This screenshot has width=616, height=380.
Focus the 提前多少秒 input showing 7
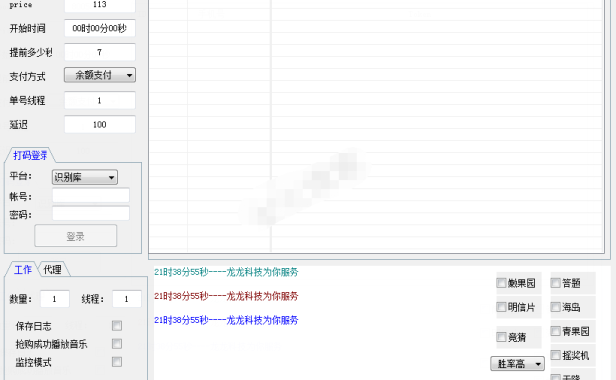[100, 52]
